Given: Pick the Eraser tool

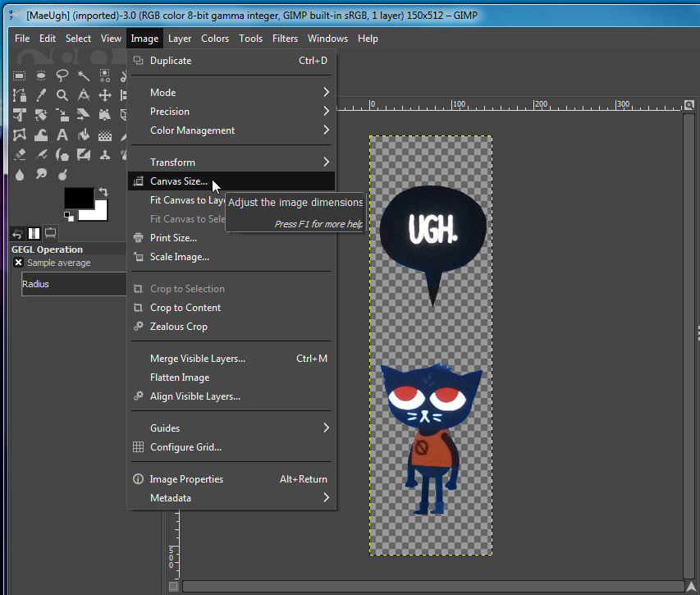Looking at the screenshot, I should pyautogui.click(x=20, y=154).
